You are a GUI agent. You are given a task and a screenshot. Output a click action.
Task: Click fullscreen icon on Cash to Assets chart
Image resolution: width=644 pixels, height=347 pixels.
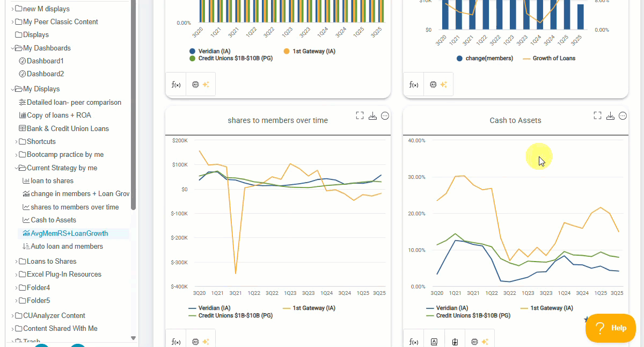[597, 115]
